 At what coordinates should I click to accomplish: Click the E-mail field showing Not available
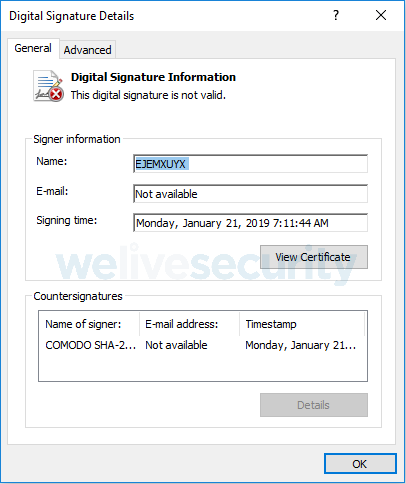click(250, 194)
